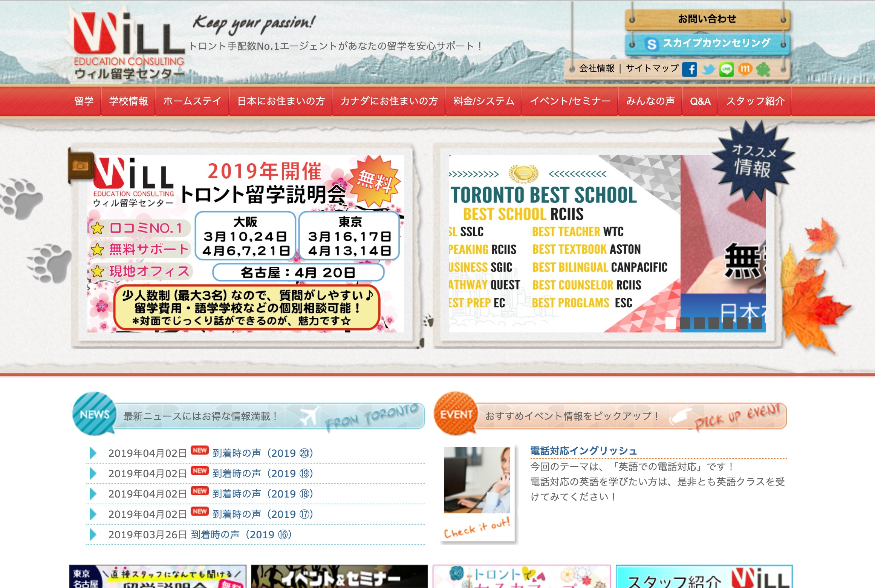Click the Toronto Best School slide
Screen dimensions: 875x588
coord(564,244)
